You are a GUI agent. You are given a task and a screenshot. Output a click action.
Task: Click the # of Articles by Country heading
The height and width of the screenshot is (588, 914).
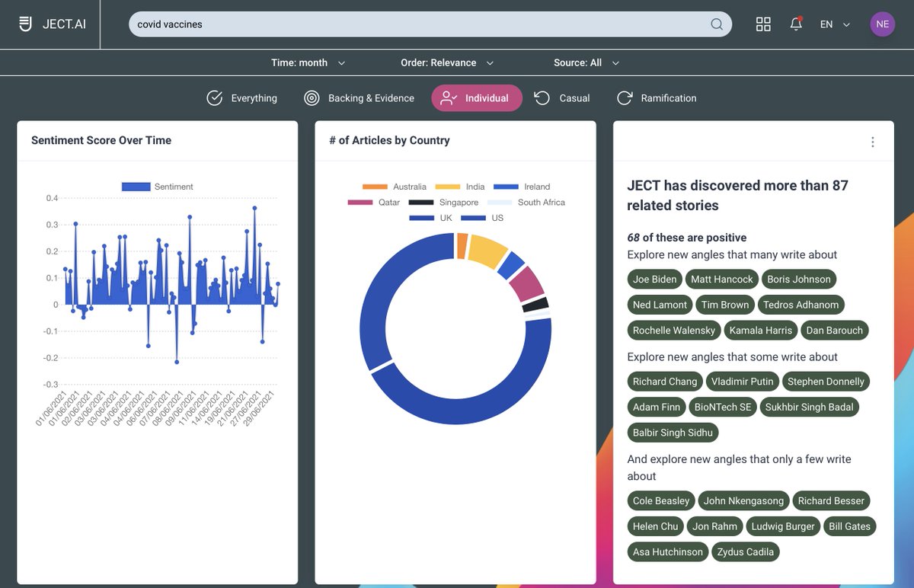click(x=389, y=140)
